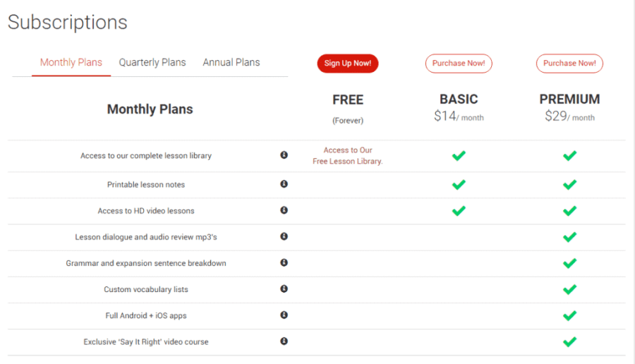635x364 pixels.
Task: Switch to the Quarterly Plans tab
Action: pos(152,62)
